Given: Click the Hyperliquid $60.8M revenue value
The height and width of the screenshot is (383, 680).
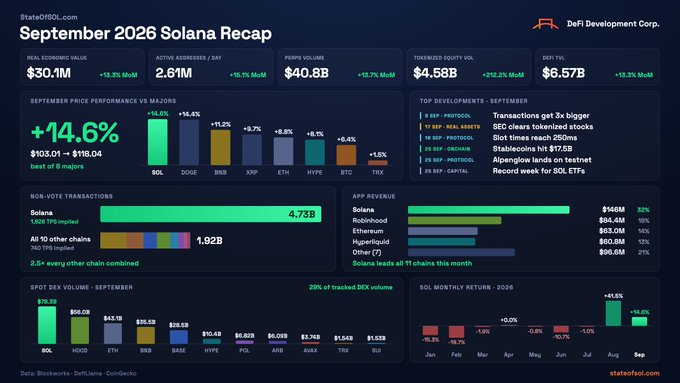Looking at the screenshot, I should pyautogui.click(x=611, y=242).
